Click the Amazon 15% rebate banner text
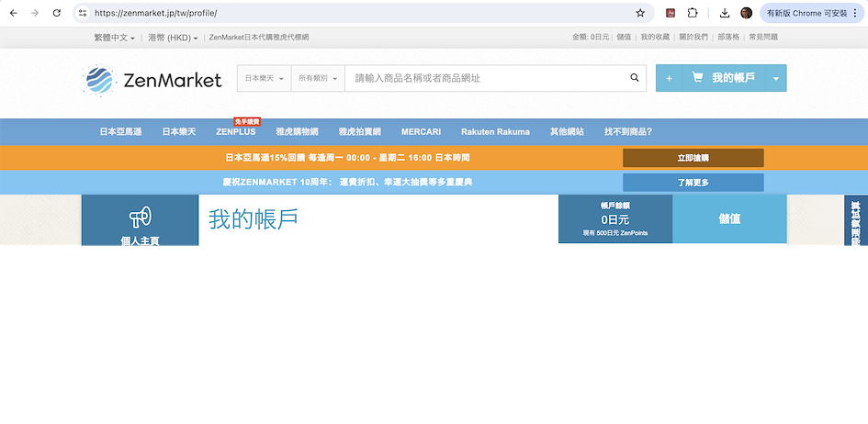The image size is (868, 424). tap(347, 158)
